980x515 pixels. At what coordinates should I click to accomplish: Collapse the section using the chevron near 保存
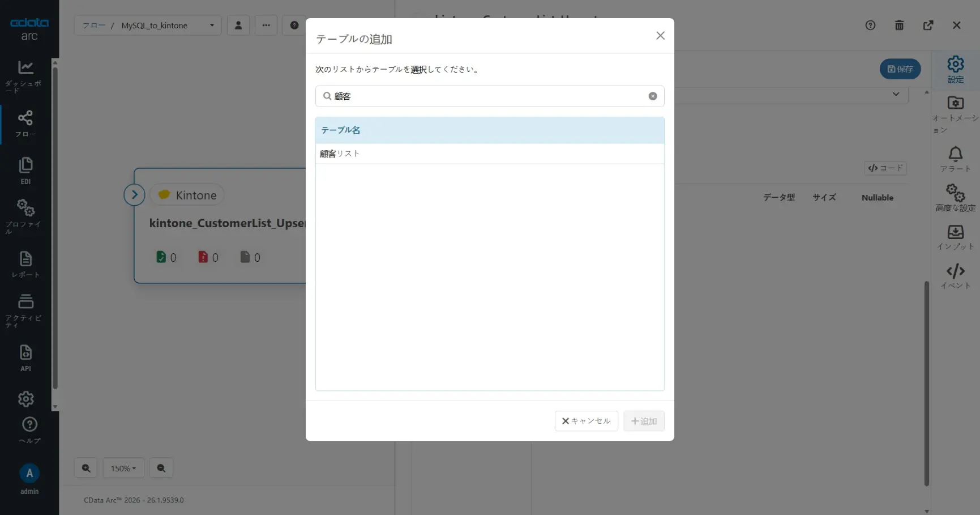(896, 95)
